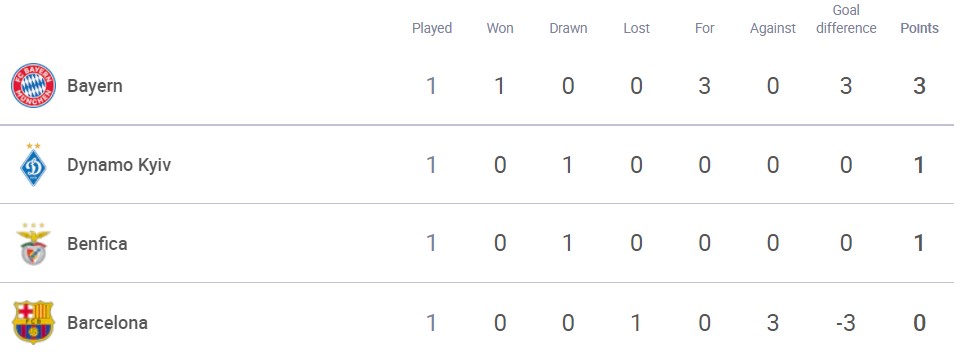The width and height of the screenshot is (975, 362).
Task: Open the Bayern team link
Action: (x=95, y=86)
